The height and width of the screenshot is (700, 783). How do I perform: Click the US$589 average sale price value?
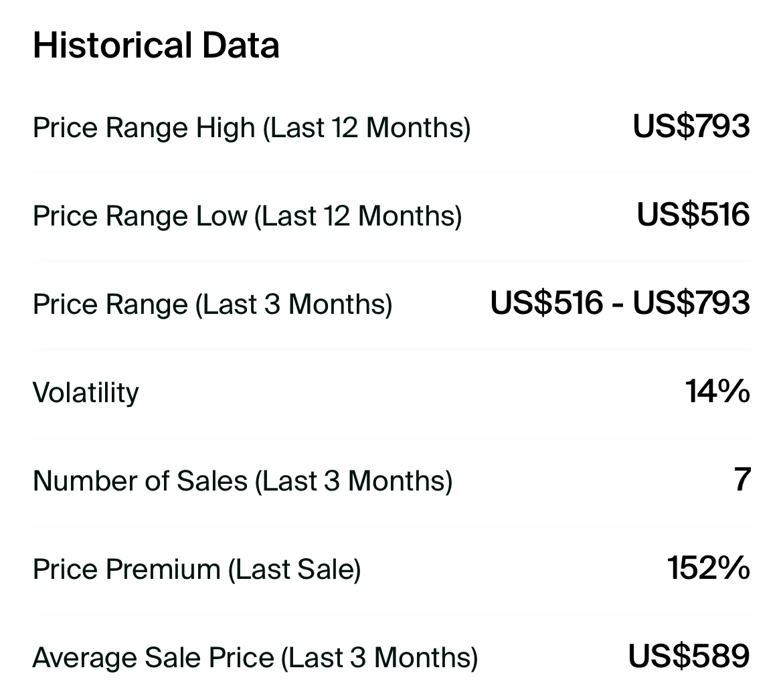click(x=689, y=656)
